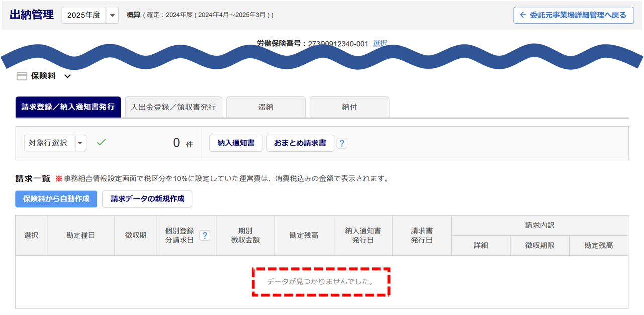The image size is (644, 315).
Task: Switch to 請求登録／納入通知書発行 tab
Action: pyautogui.click(x=68, y=107)
